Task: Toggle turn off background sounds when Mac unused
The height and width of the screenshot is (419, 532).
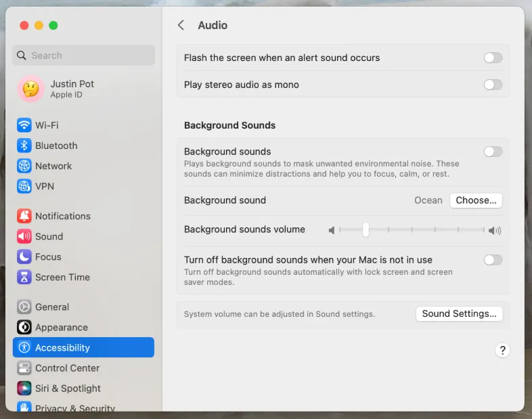Action: (493, 260)
